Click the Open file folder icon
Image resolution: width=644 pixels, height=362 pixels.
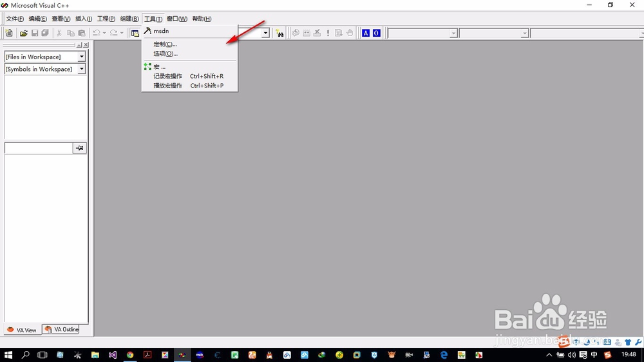coord(24,33)
